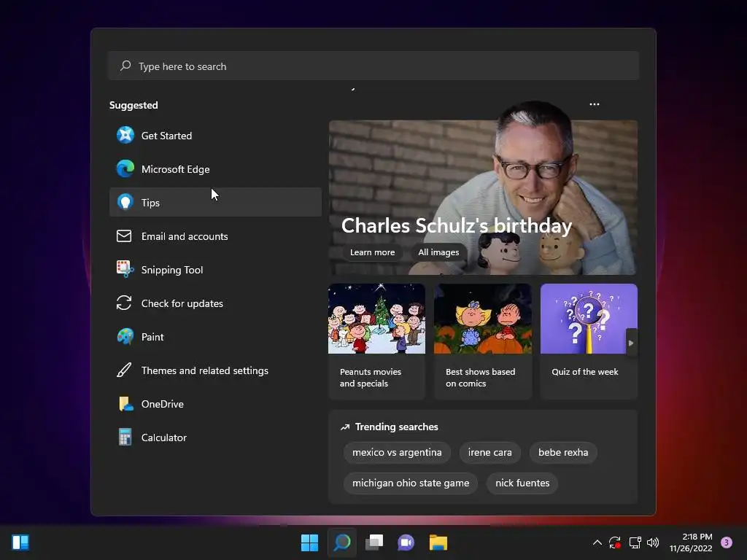Select Themes and related settings label
Viewport: 747px width, 560px height.
[205, 370]
